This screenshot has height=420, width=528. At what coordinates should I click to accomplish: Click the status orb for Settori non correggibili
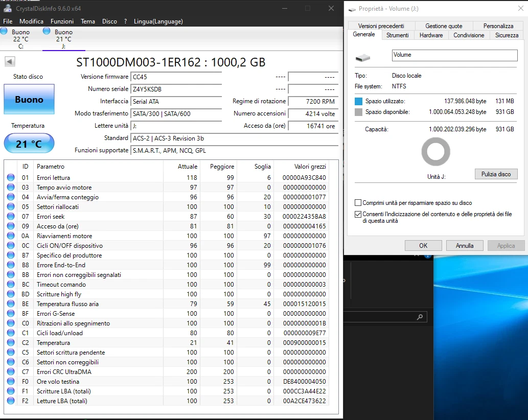click(11, 362)
